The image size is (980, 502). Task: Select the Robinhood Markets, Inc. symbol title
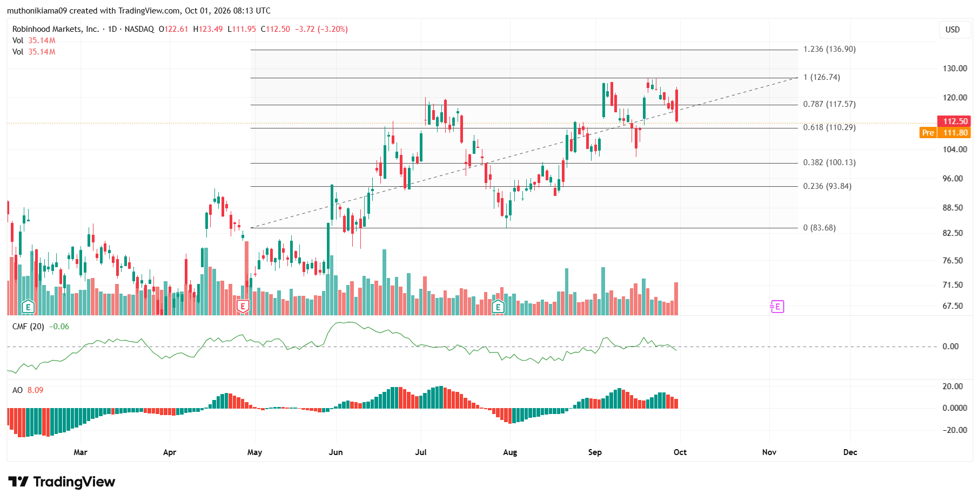(56, 29)
